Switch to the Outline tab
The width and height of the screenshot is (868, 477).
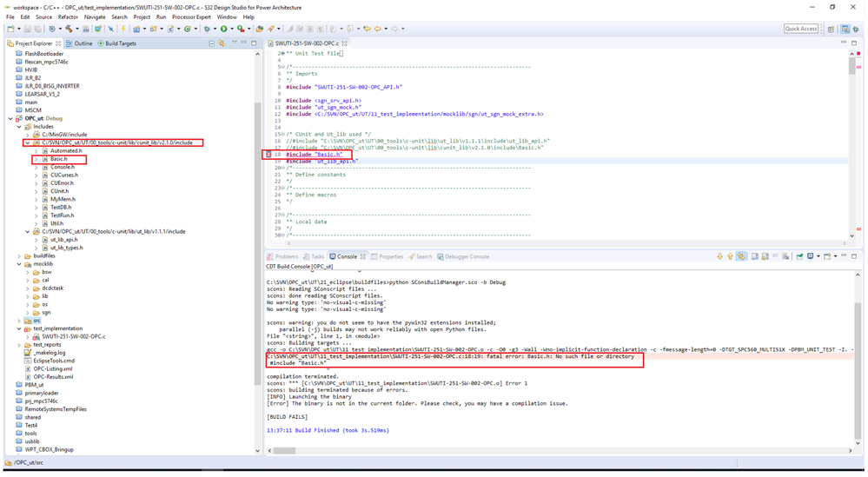click(79, 43)
